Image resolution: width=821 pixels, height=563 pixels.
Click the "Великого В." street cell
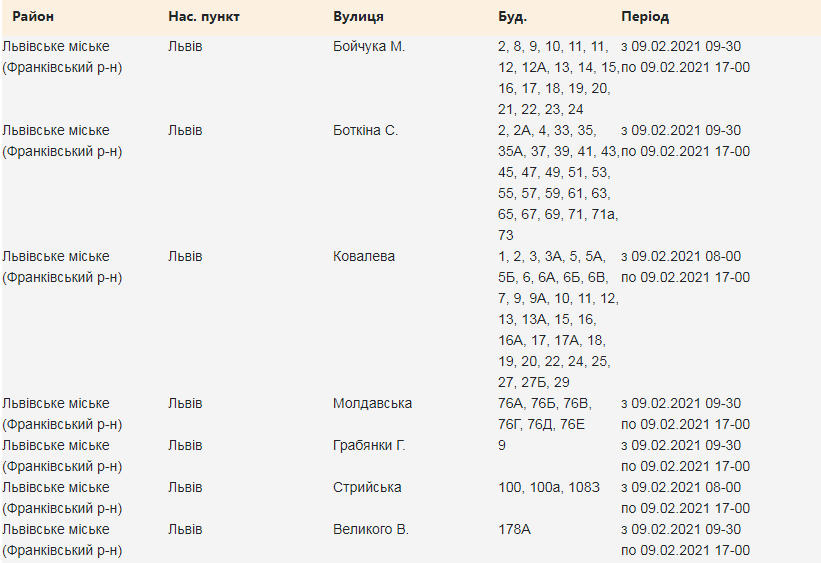coord(371,529)
